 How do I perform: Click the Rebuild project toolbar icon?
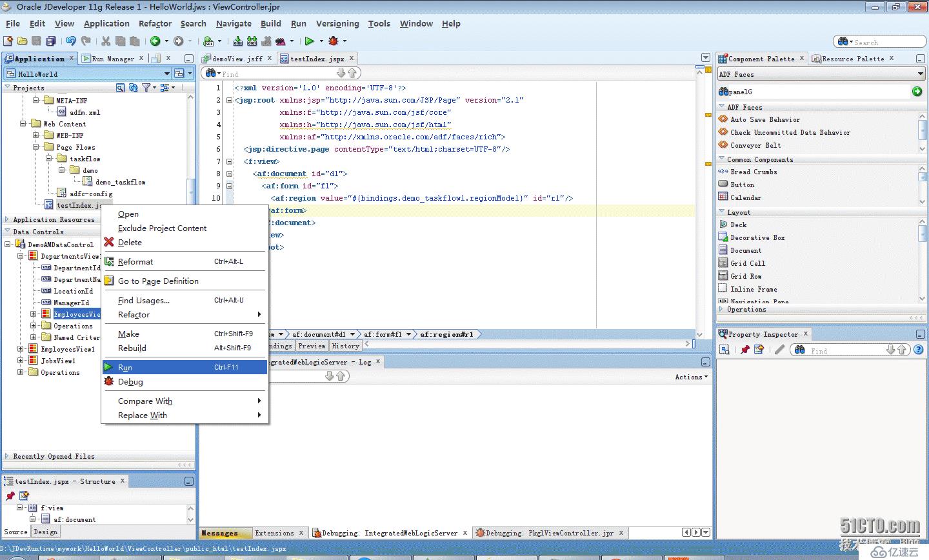coord(252,41)
